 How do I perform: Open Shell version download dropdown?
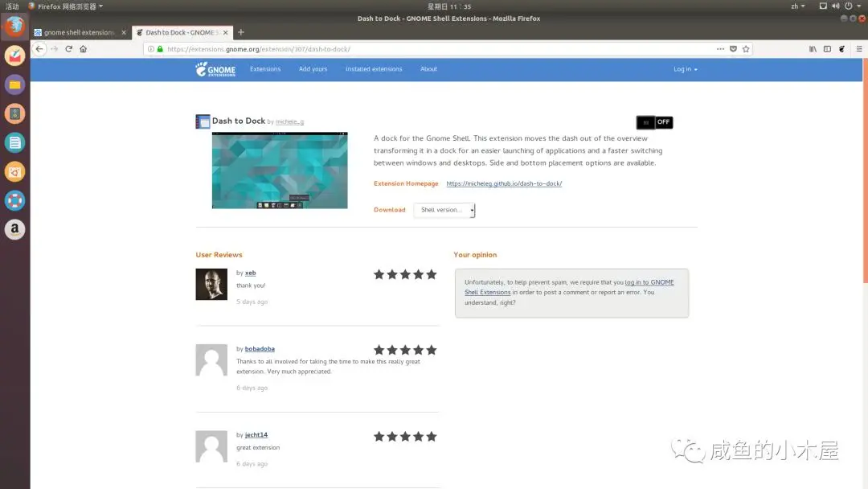(x=444, y=210)
